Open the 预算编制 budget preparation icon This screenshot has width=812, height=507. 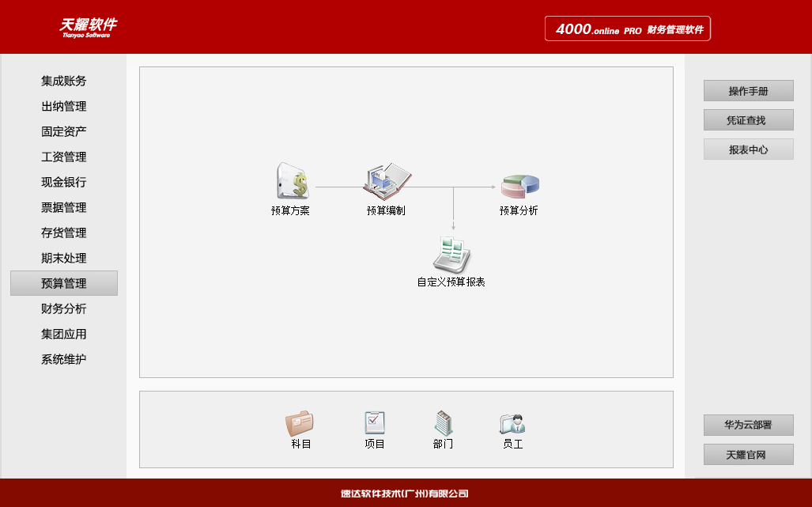point(387,181)
